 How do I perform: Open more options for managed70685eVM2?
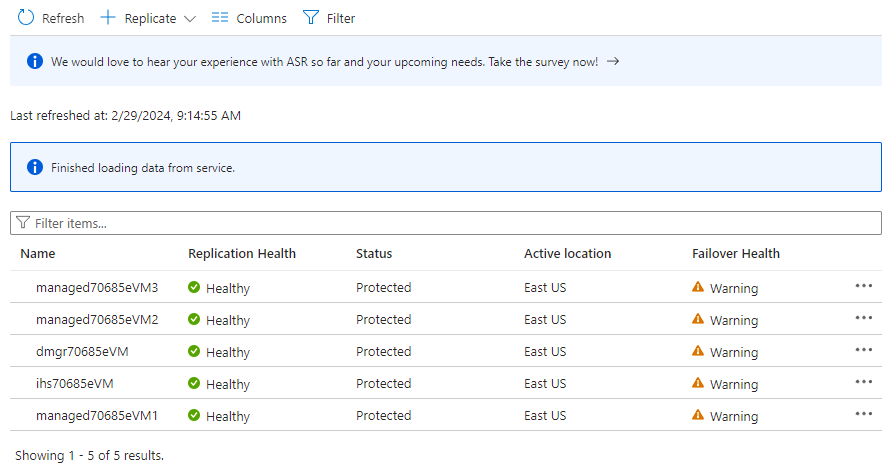(x=864, y=318)
